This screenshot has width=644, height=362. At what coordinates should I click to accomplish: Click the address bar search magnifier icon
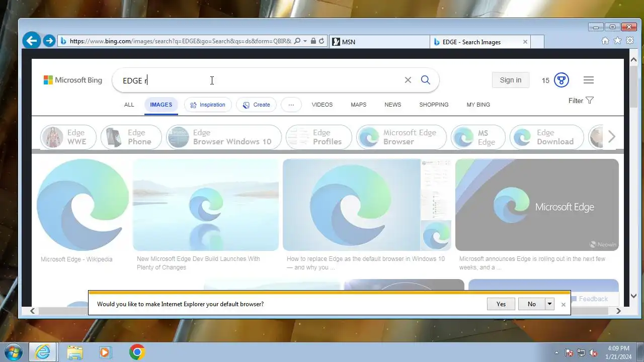[297, 41]
